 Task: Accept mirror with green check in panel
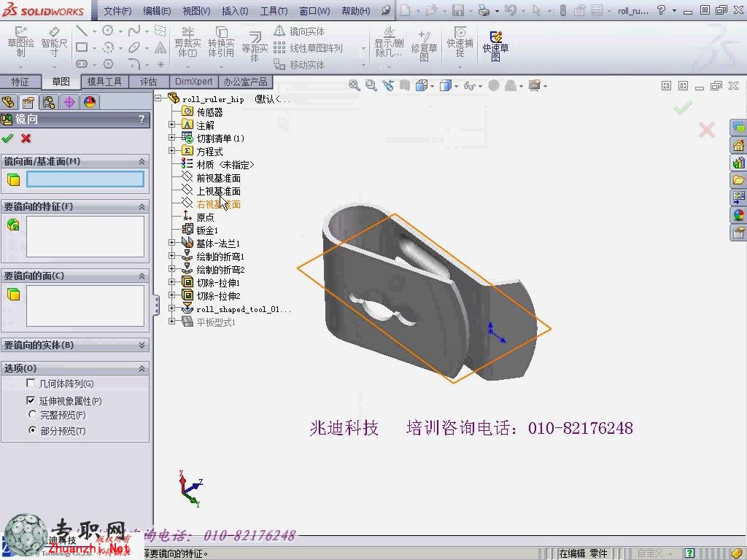[x=7, y=138]
